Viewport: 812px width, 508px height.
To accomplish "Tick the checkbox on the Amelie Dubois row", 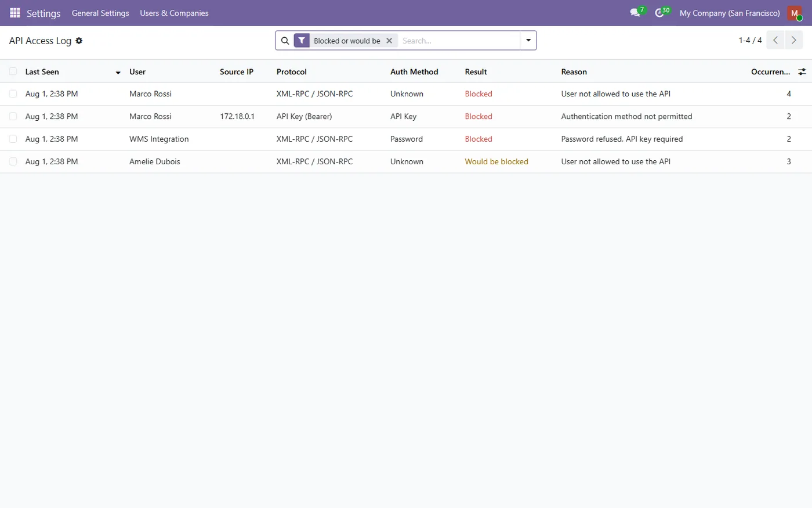I will 13,161.
